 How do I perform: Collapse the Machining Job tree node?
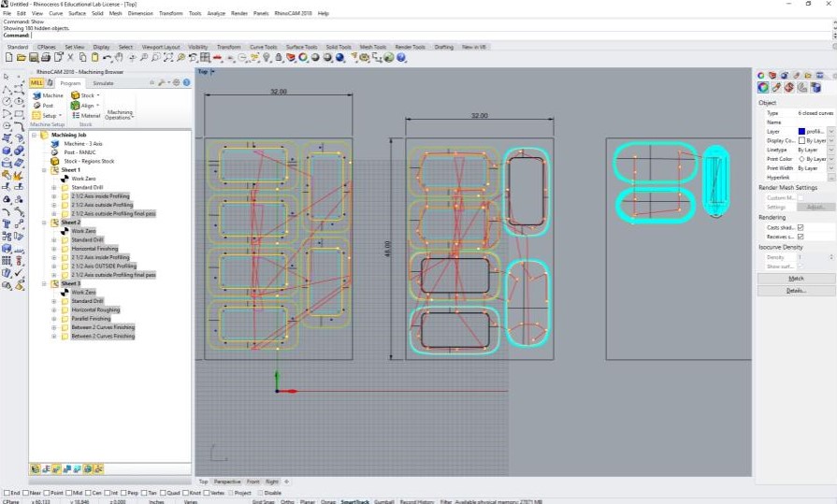tap(35, 135)
